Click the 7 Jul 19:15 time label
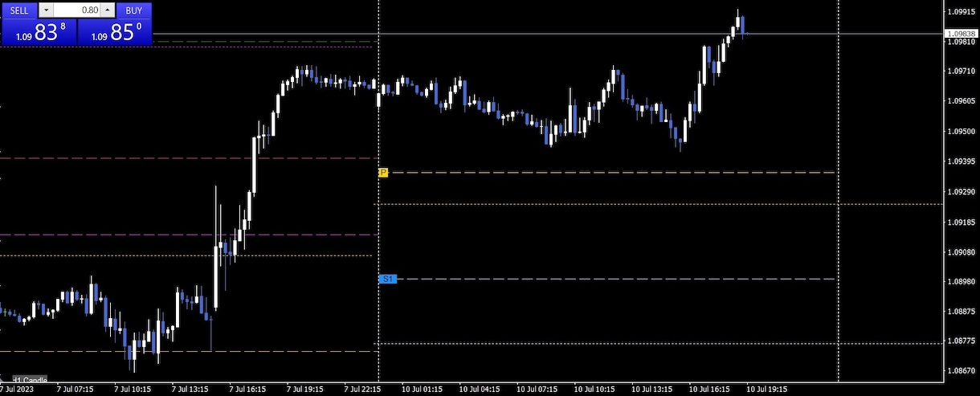 coord(305,390)
